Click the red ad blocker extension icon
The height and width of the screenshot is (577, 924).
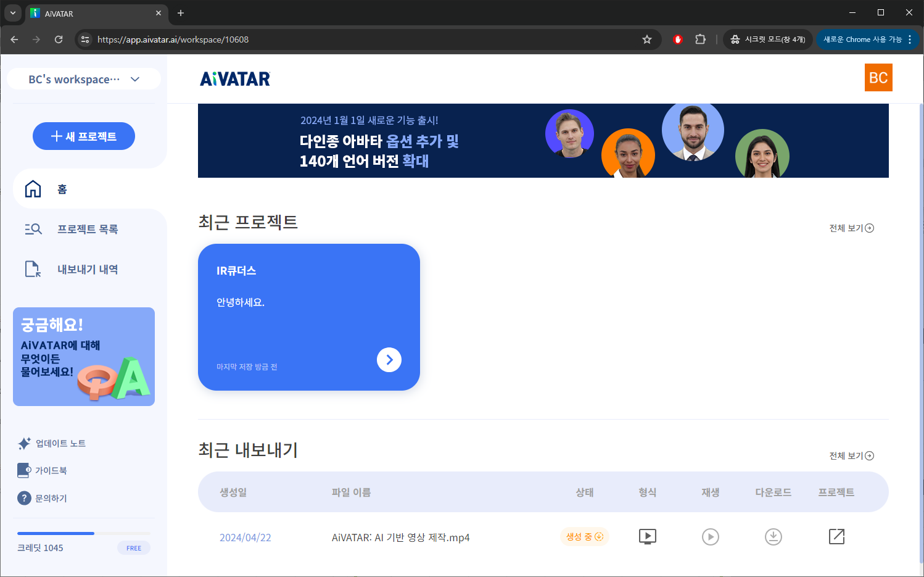coord(678,39)
